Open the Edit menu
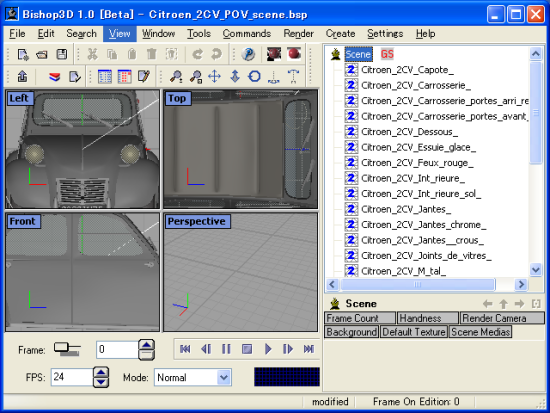Image resolution: width=550 pixels, height=413 pixels. [46, 34]
